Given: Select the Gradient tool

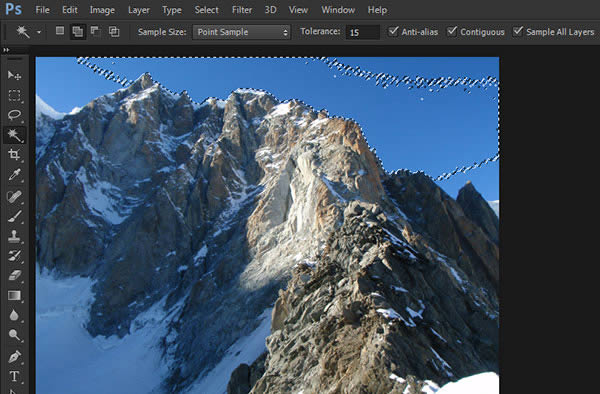Looking at the screenshot, I should (14, 296).
